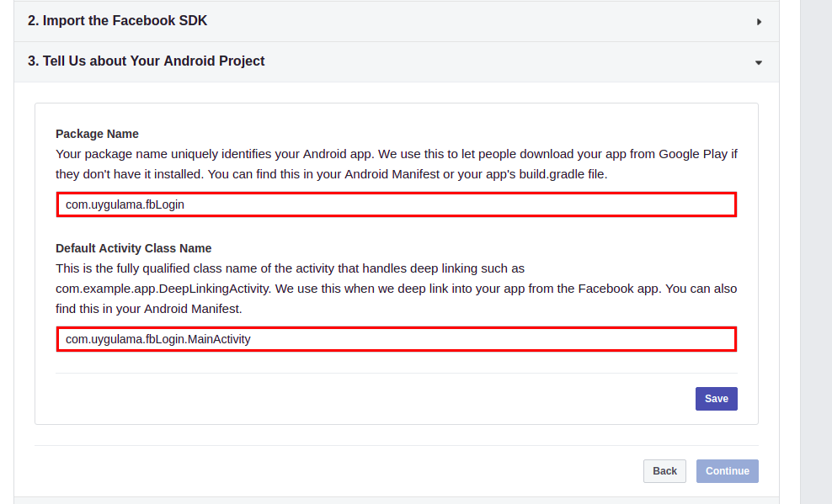Click the 'Package Name' label

click(97, 134)
